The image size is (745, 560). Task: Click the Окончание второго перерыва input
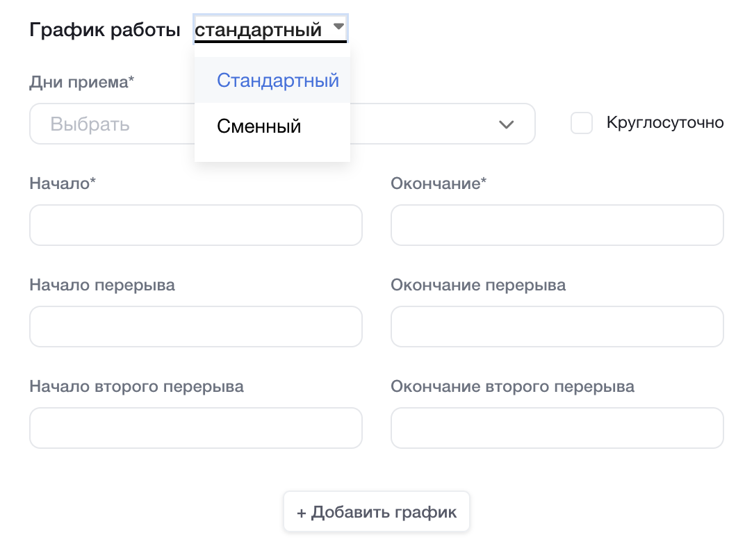coord(557,428)
